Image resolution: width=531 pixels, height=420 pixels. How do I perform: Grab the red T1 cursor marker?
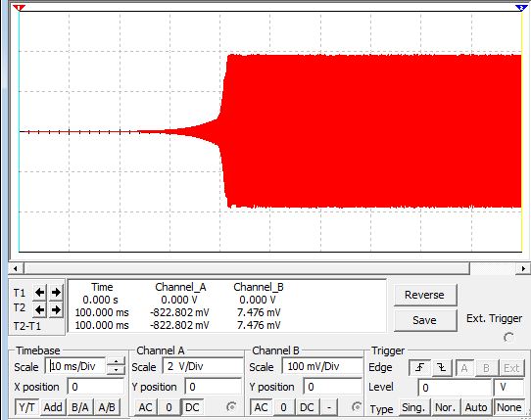20,8
